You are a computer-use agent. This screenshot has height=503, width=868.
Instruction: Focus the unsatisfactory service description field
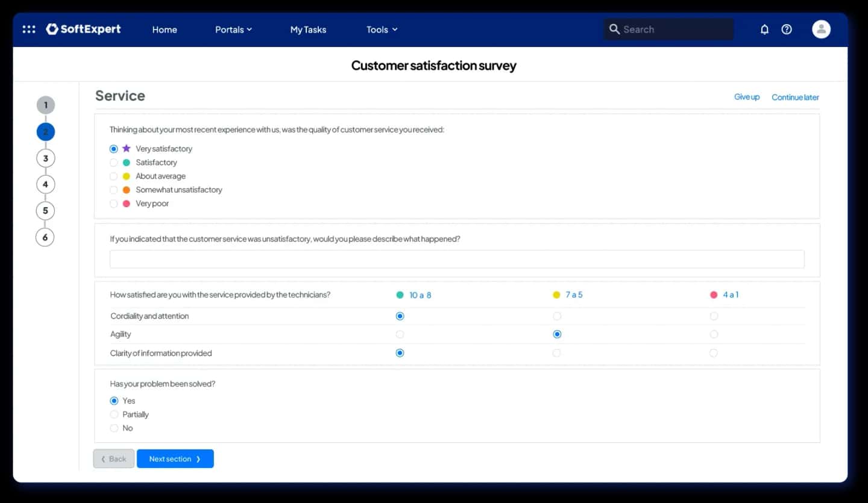click(457, 259)
